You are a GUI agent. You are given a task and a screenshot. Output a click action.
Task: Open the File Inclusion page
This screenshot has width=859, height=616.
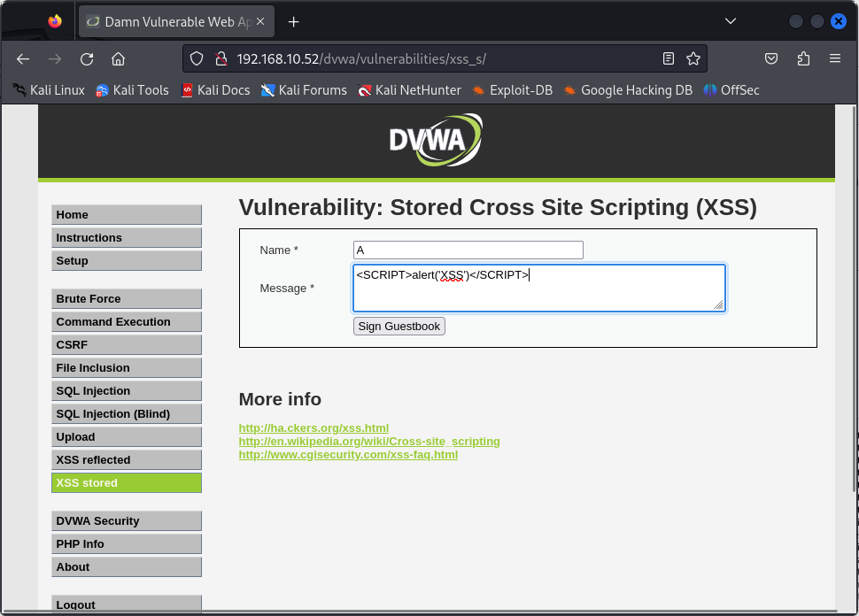(127, 368)
